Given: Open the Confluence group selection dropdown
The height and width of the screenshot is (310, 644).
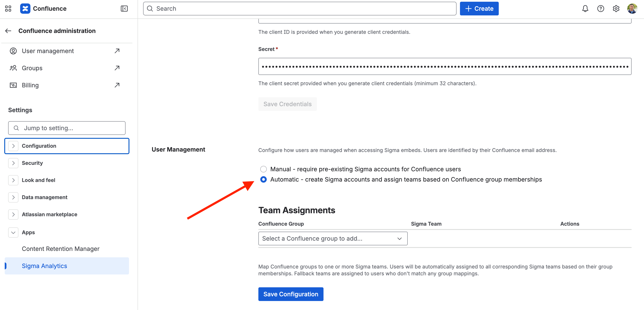Looking at the screenshot, I should (x=333, y=238).
